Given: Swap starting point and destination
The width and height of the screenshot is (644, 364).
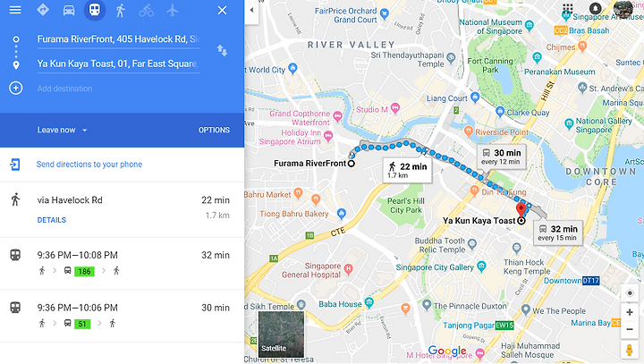Looking at the screenshot, I should [x=222, y=51].
